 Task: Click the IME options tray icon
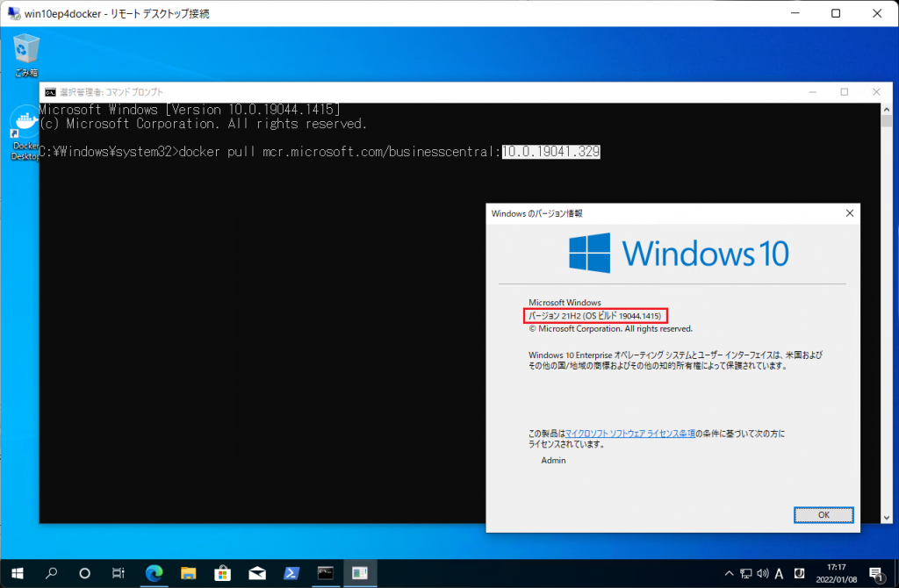pos(799,573)
